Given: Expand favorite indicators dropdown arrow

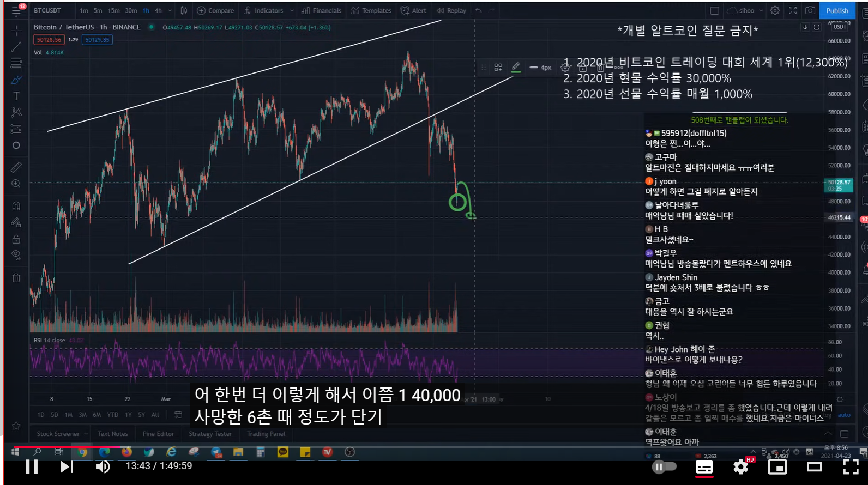Looking at the screenshot, I should (x=292, y=10).
